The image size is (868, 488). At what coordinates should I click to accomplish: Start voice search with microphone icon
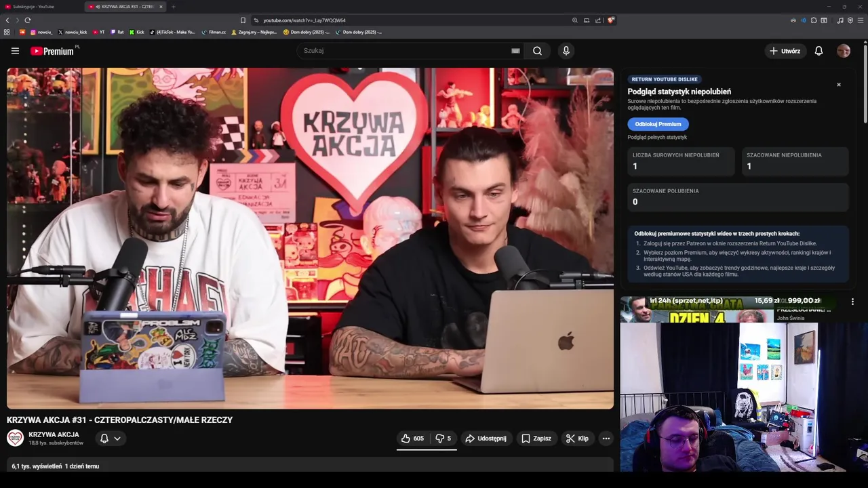566,51
